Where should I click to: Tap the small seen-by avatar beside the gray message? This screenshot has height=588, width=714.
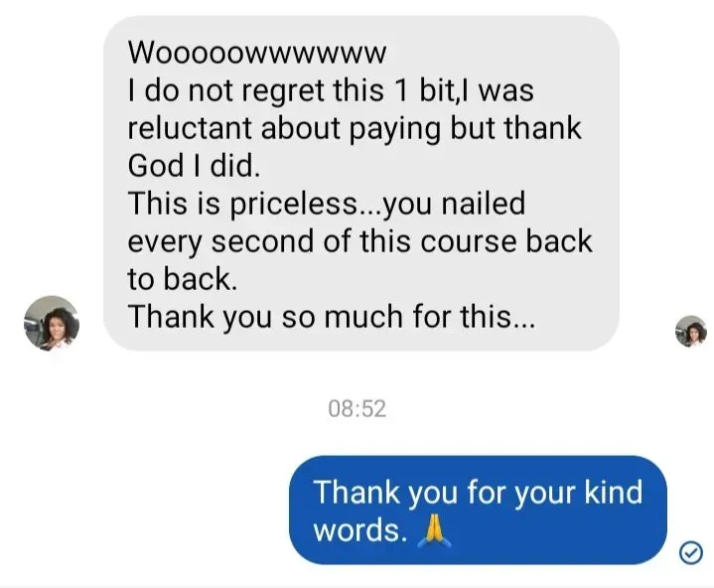691,331
